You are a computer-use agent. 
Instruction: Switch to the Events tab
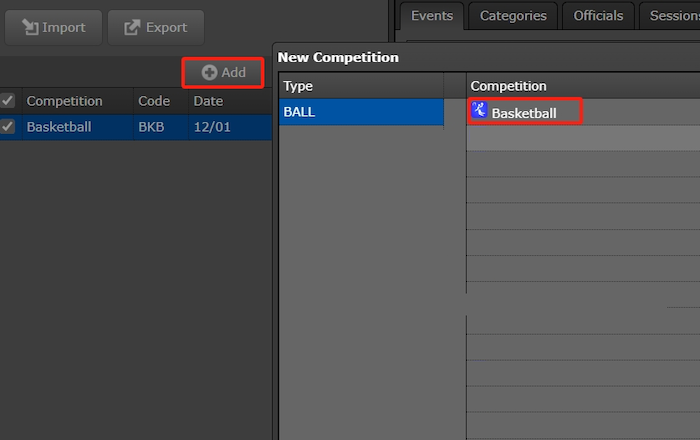coord(432,15)
